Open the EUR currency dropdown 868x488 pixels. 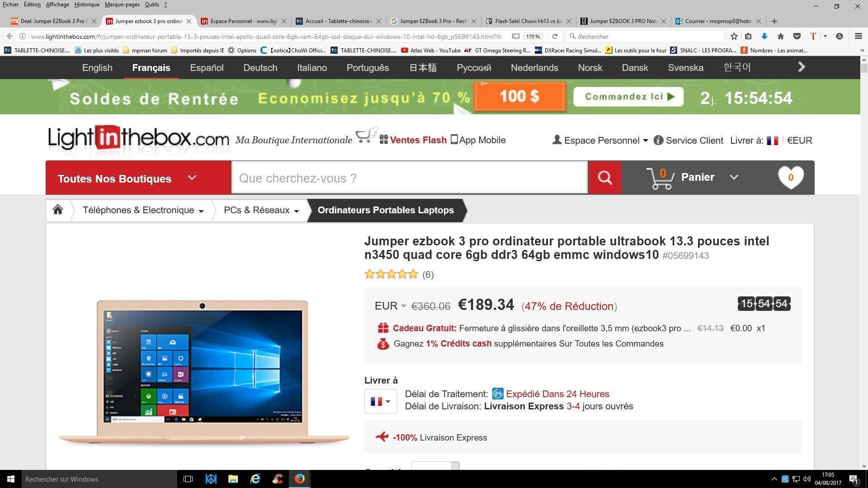(x=390, y=306)
